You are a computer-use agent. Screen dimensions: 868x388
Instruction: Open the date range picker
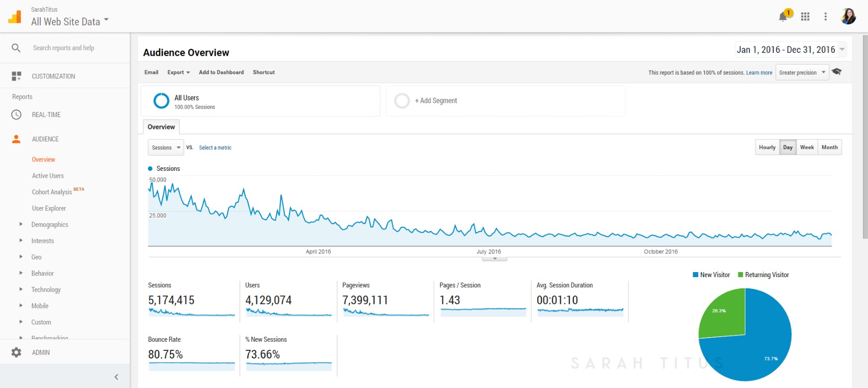[790, 50]
